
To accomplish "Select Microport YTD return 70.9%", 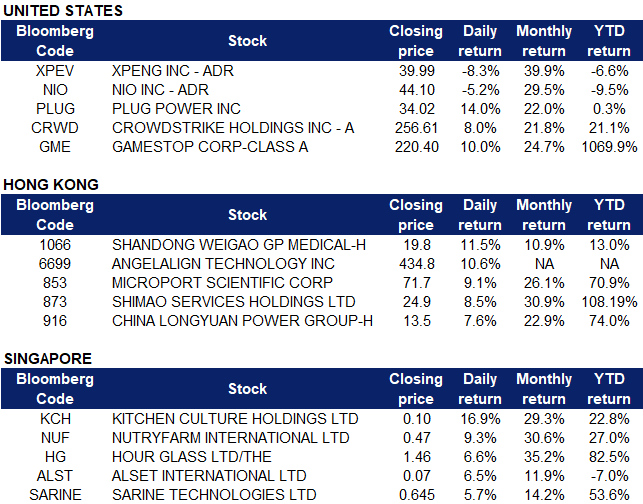I will coord(609,283).
